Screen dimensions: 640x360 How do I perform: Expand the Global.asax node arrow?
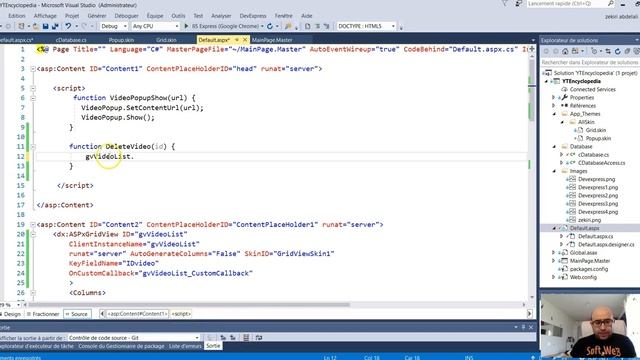click(x=554, y=253)
